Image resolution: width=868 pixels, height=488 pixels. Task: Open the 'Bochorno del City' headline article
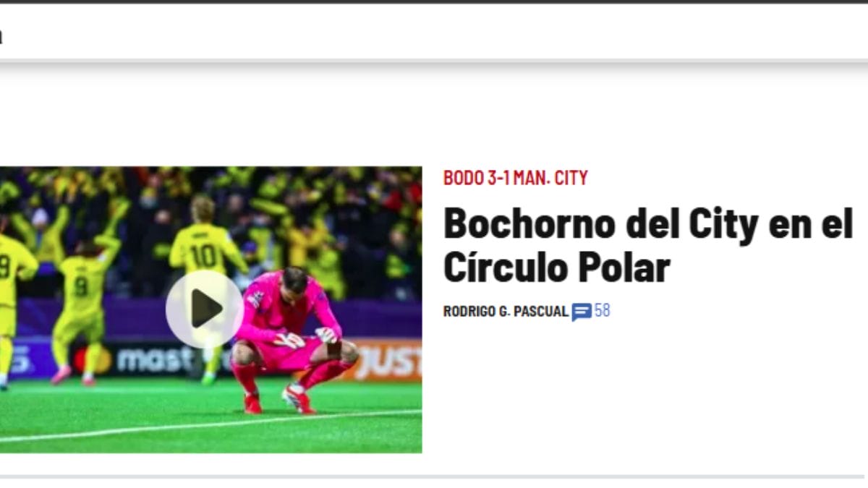point(648,245)
